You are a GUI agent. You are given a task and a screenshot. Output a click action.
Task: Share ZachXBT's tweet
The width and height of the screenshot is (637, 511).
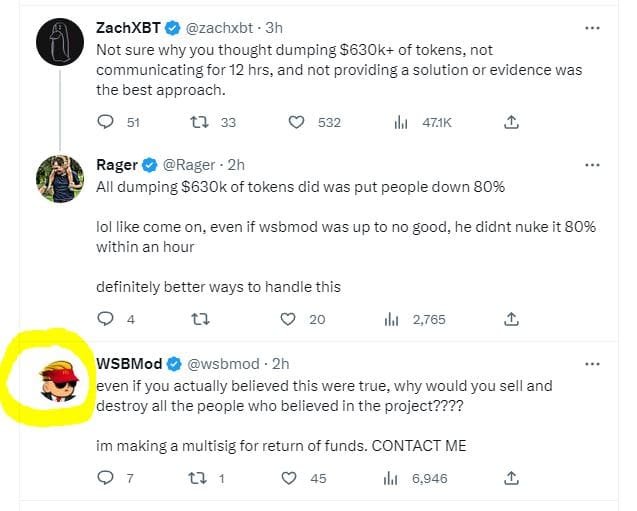(511, 122)
